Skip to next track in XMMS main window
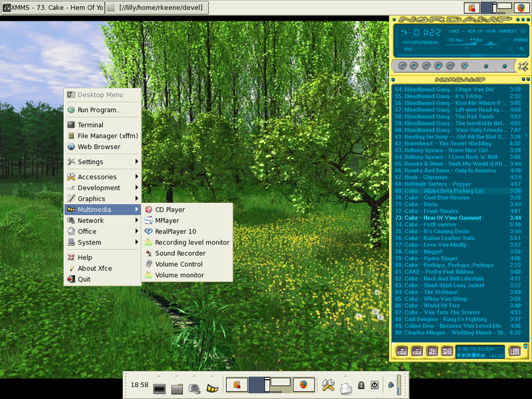The width and height of the screenshot is (532, 399). [450, 66]
